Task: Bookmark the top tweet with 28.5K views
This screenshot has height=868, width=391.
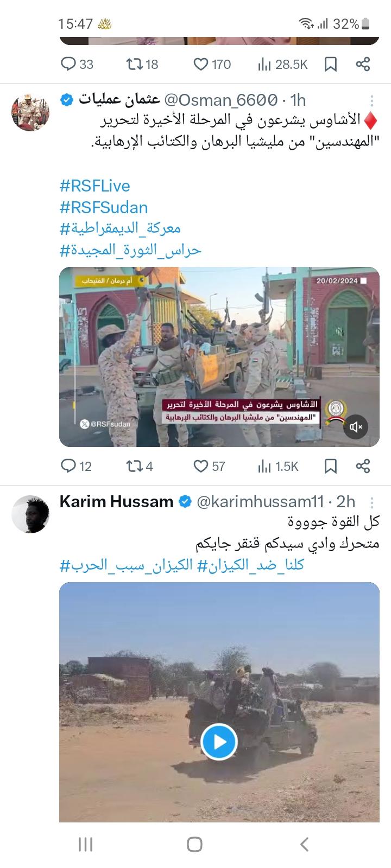Action: pyautogui.click(x=331, y=65)
